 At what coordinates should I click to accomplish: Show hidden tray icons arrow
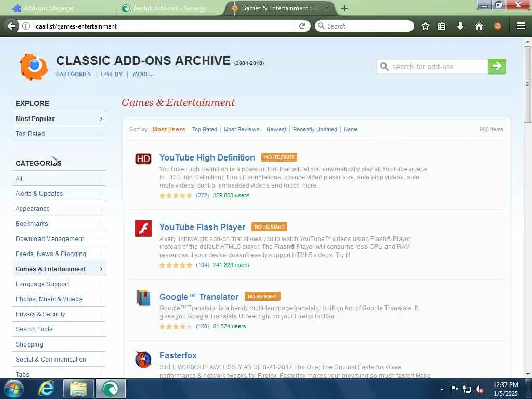pos(442,389)
